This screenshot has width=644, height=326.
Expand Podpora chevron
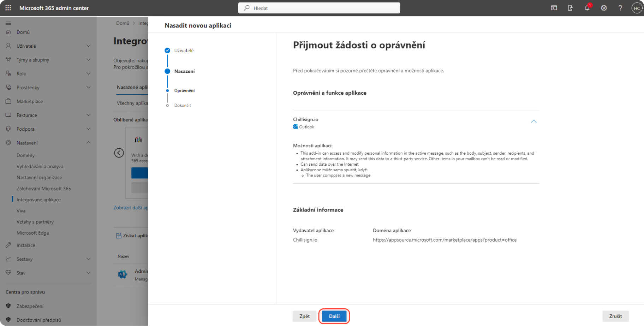pos(89,129)
